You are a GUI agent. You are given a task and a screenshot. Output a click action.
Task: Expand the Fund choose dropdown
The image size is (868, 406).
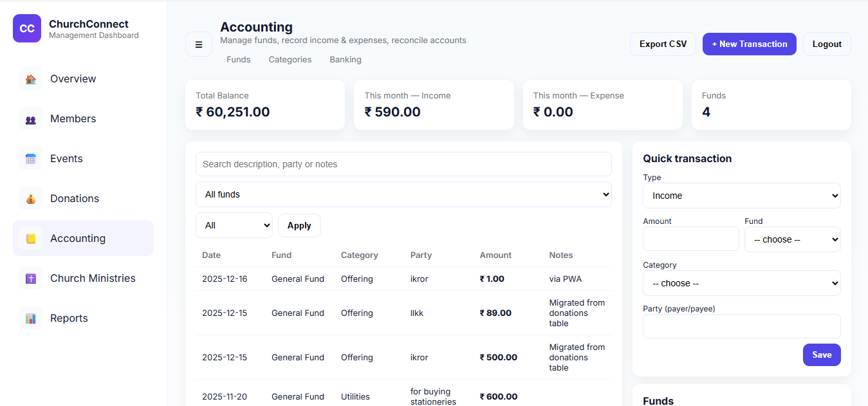click(x=792, y=239)
